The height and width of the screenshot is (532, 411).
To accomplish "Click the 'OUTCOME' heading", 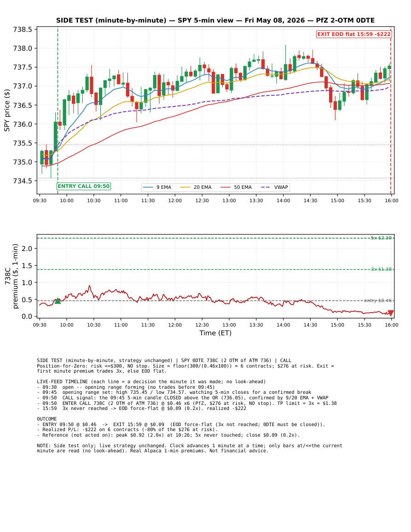I will (47, 419).
